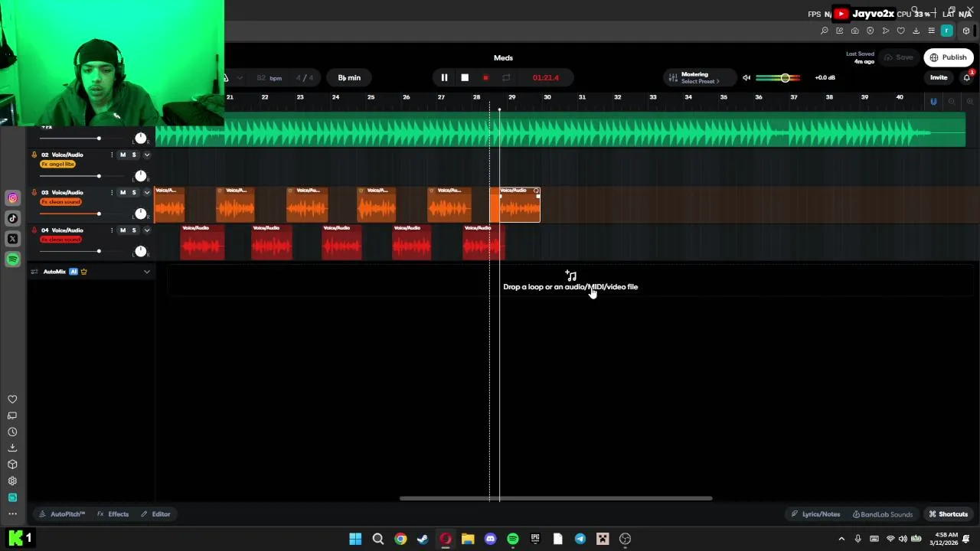Solo track 04 Voice/Audio
Image resolution: width=980 pixels, height=551 pixels.
coord(134,230)
